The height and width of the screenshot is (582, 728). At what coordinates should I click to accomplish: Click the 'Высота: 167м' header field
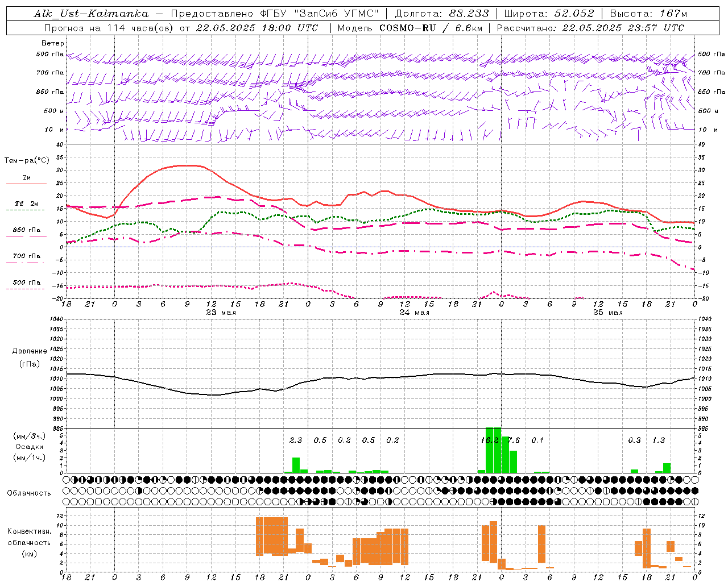[648, 14]
